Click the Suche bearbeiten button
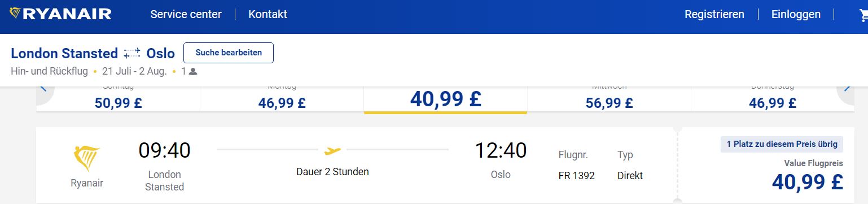The height and width of the screenshot is (204, 868). (x=229, y=53)
